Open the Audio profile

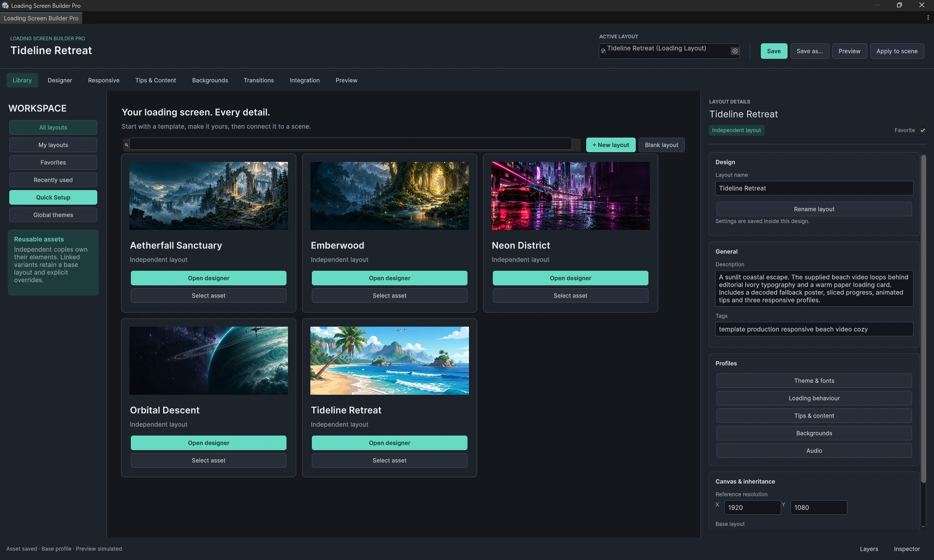point(814,451)
